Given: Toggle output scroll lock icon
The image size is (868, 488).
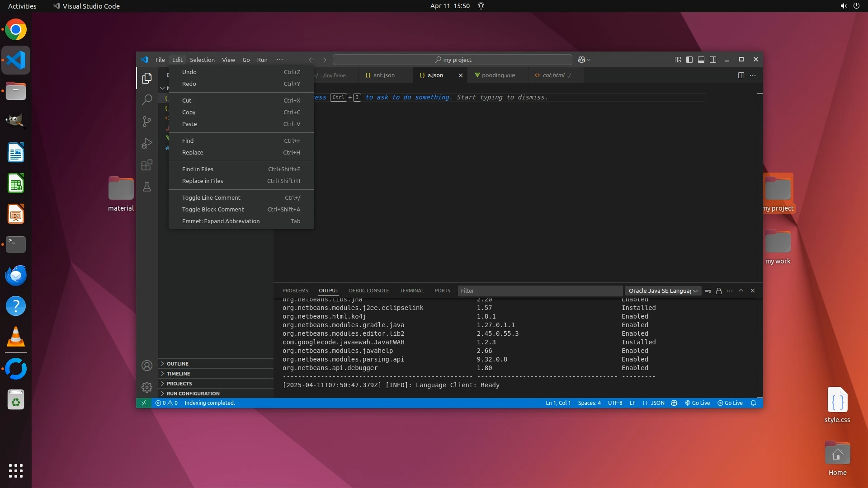Looking at the screenshot, I should (x=719, y=291).
